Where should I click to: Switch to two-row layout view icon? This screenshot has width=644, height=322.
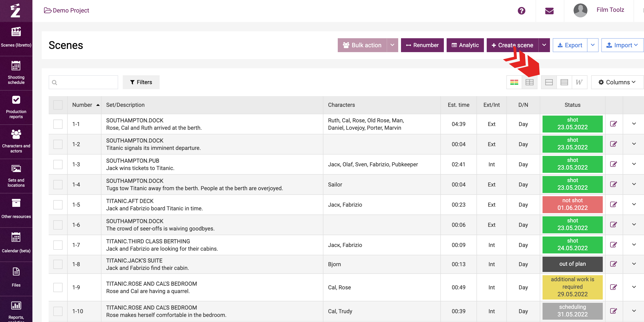[x=549, y=82]
